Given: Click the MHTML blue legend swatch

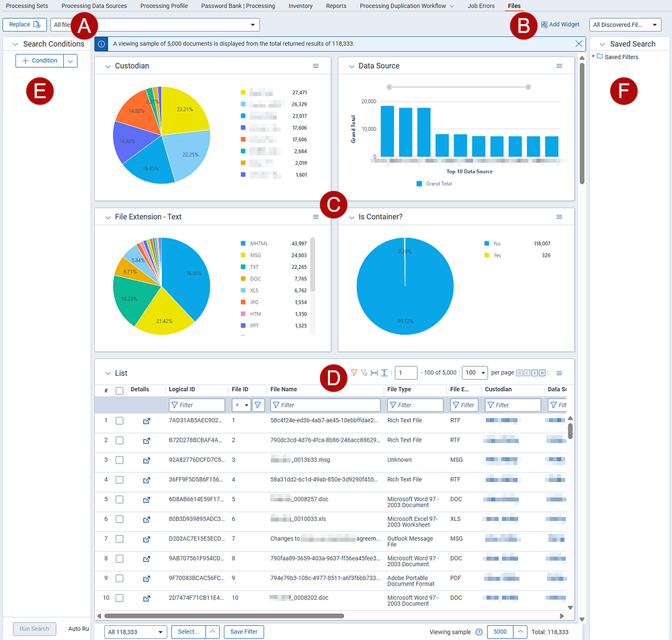Looking at the screenshot, I should [x=243, y=243].
